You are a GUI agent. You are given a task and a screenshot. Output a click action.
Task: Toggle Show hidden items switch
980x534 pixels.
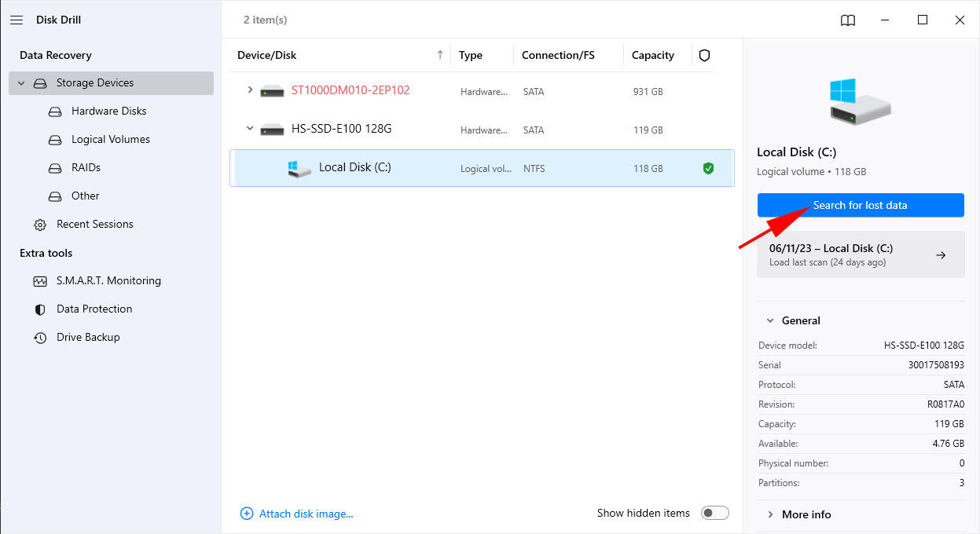point(714,513)
